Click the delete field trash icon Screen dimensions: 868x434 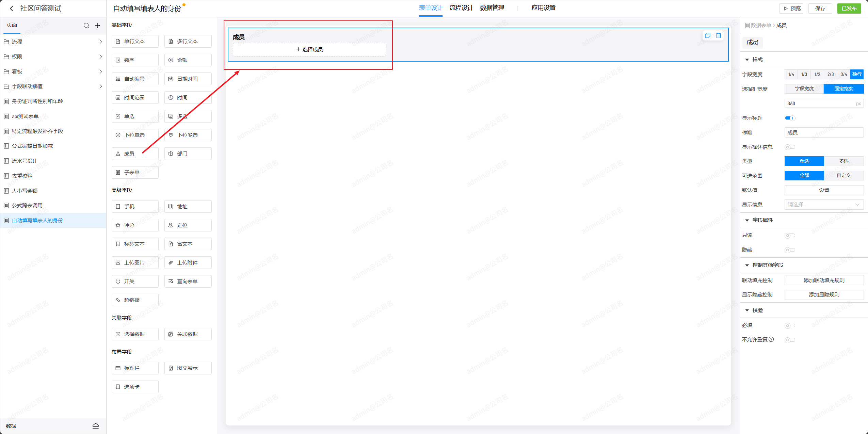point(718,35)
